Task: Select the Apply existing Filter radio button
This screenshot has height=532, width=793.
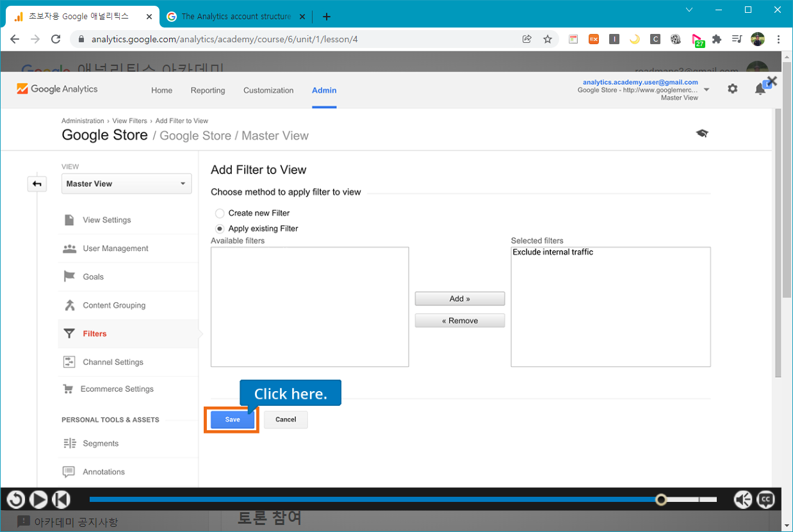Action: pyautogui.click(x=220, y=229)
